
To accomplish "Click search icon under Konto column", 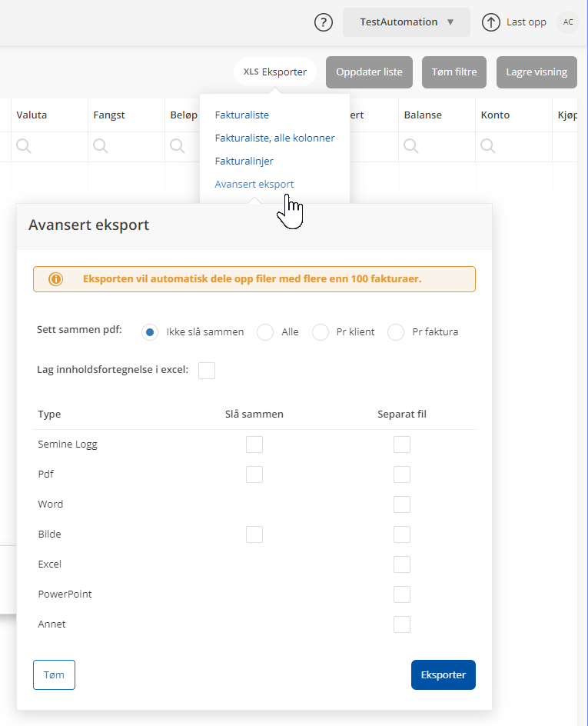I will [x=488, y=146].
